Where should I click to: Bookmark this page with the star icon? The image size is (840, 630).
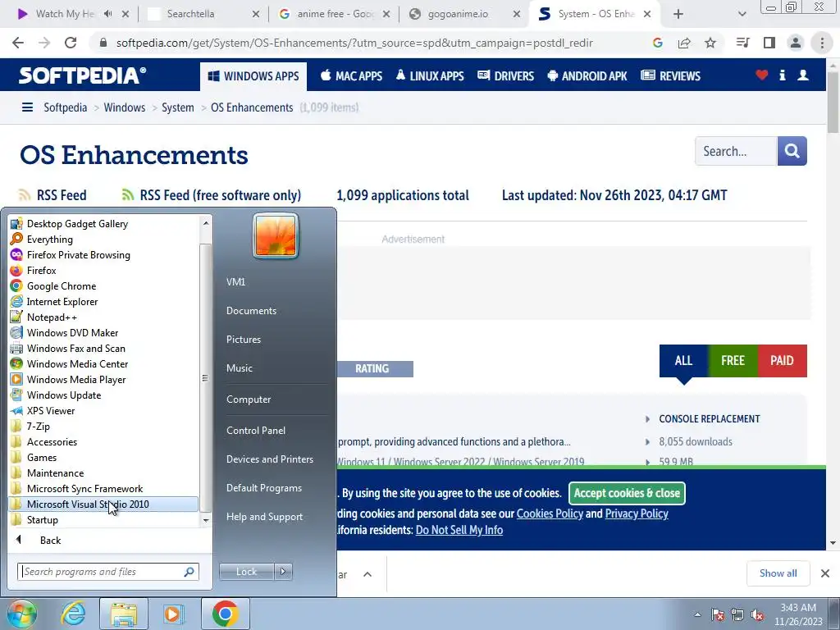click(x=710, y=43)
